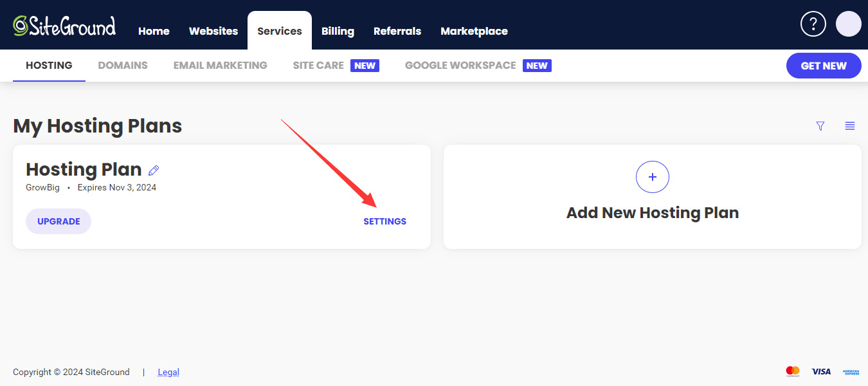Switch hosting plans to list view
The width and height of the screenshot is (868, 386).
coord(849,126)
